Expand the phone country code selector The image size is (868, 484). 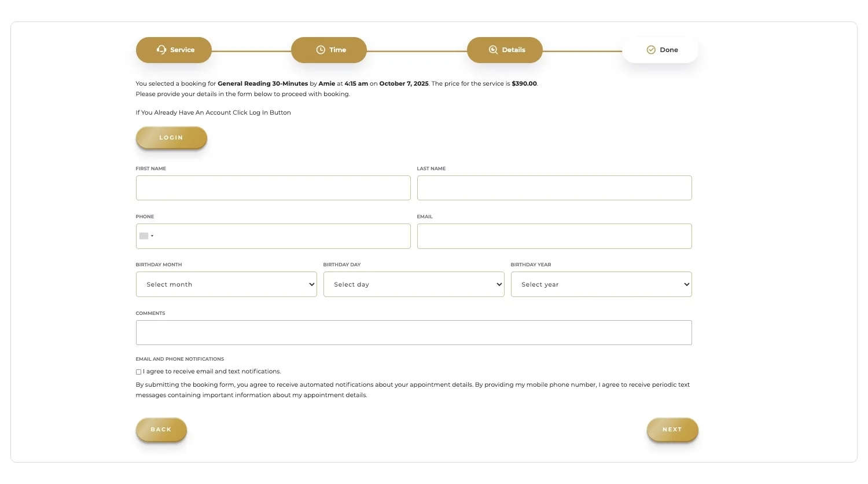click(x=152, y=236)
